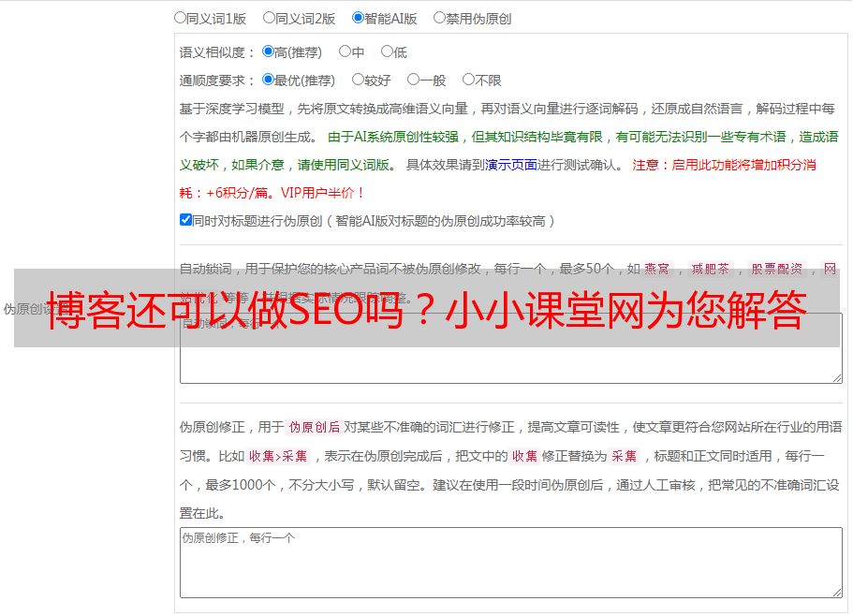Select the 禁用伪原创 radio option
The width and height of the screenshot is (853, 616).
click(x=439, y=18)
